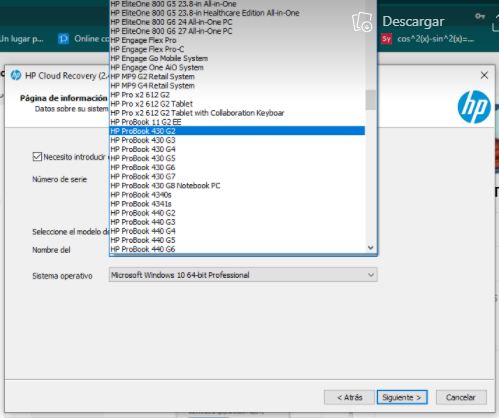The width and height of the screenshot is (499, 418).
Task: Select HP EliteOne 800 G5 Healthcare Edition All-in-One
Action: [x=237, y=13]
